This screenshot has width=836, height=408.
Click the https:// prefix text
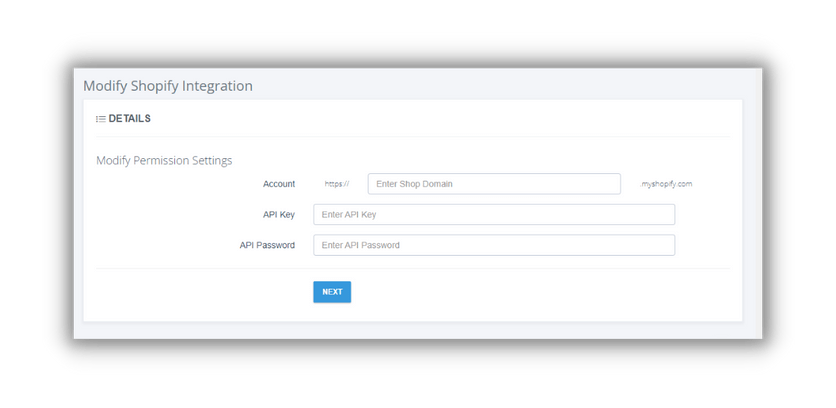point(337,183)
